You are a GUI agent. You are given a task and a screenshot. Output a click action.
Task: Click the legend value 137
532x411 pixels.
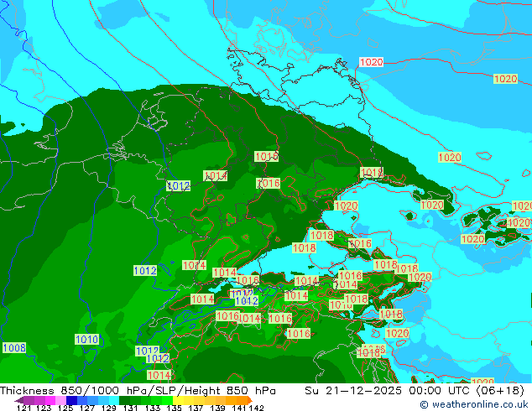click(196, 408)
